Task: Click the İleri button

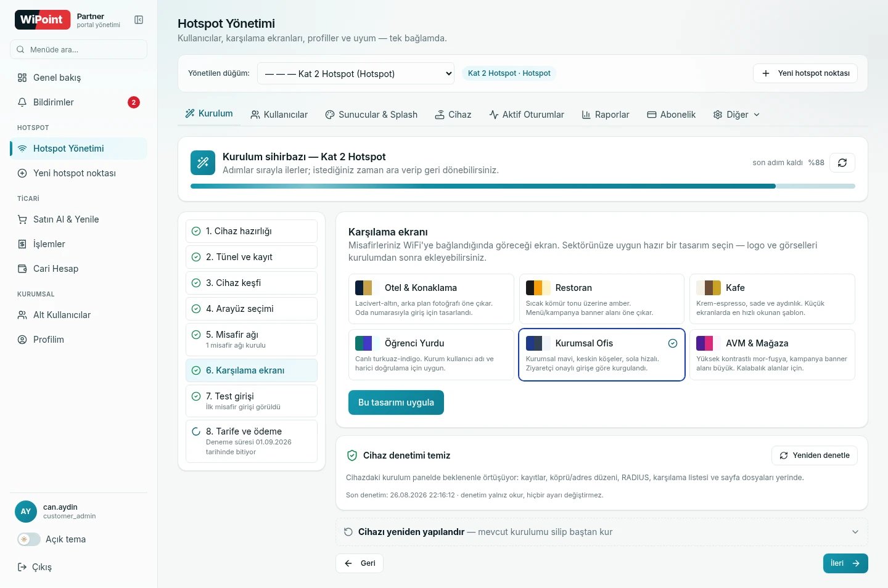Action: point(845,563)
